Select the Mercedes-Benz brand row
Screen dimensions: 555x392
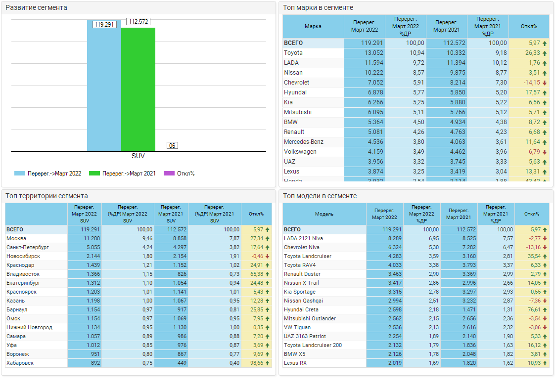coord(303,142)
